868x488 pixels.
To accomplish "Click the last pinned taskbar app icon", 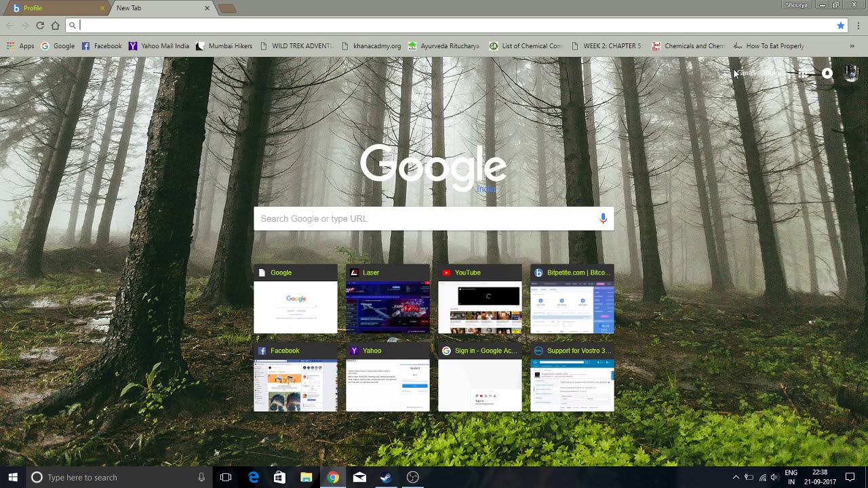I will (x=412, y=477).
